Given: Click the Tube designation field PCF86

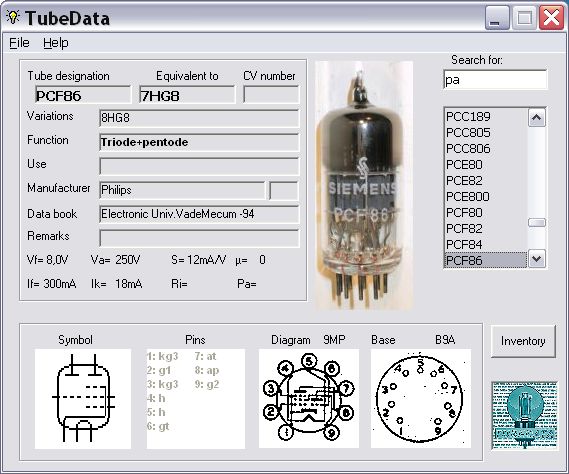Looking at the screenshot, I should (83, 95).
